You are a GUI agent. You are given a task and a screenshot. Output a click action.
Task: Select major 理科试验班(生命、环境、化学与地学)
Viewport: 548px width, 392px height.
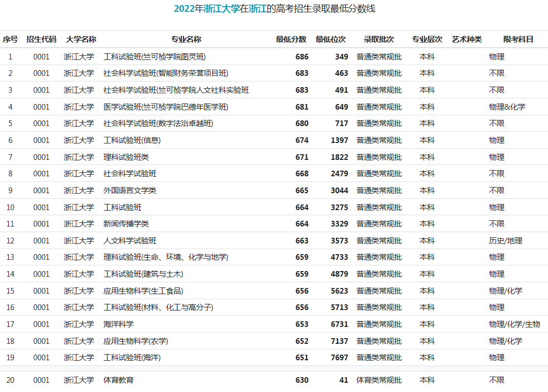pos(165,257)
